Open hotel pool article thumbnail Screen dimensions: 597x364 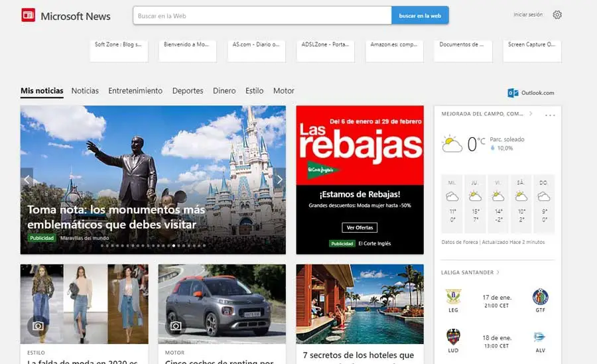360,304
